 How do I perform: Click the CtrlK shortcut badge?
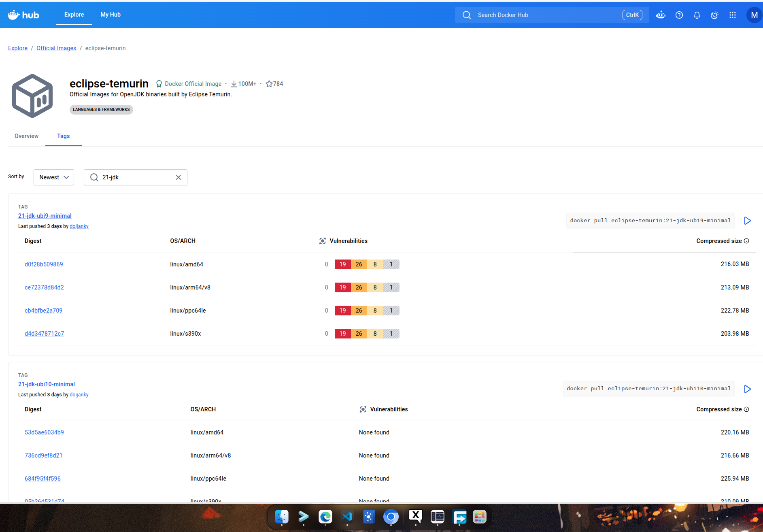tap(632, 15)
